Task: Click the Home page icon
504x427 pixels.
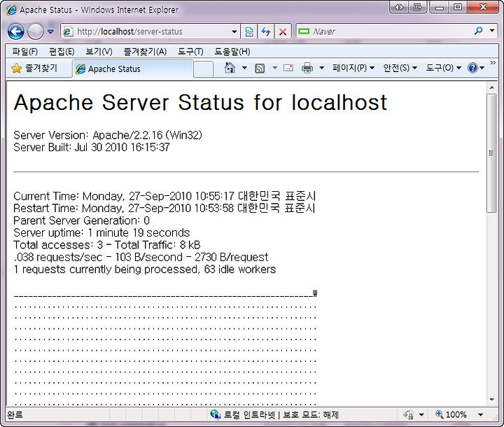Action: (230, 68)
